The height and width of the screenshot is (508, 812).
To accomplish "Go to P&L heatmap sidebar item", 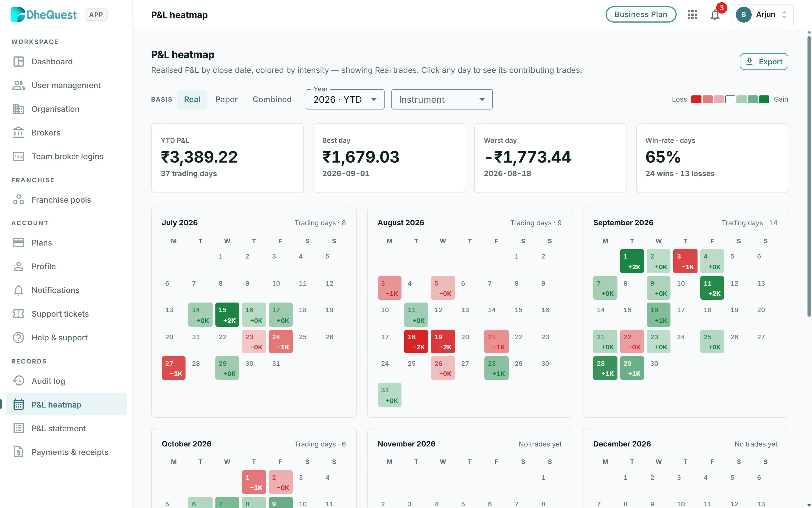I will pos(66,404).
